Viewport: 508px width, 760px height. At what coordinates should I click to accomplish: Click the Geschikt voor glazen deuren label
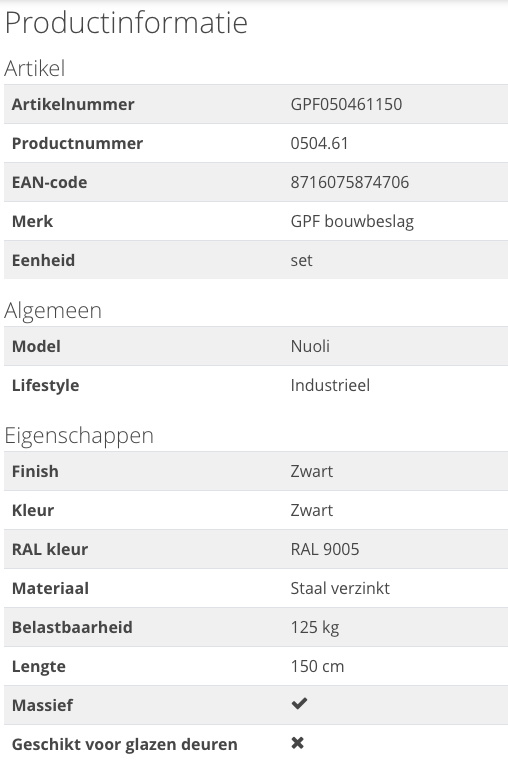(x=125, y=744)
